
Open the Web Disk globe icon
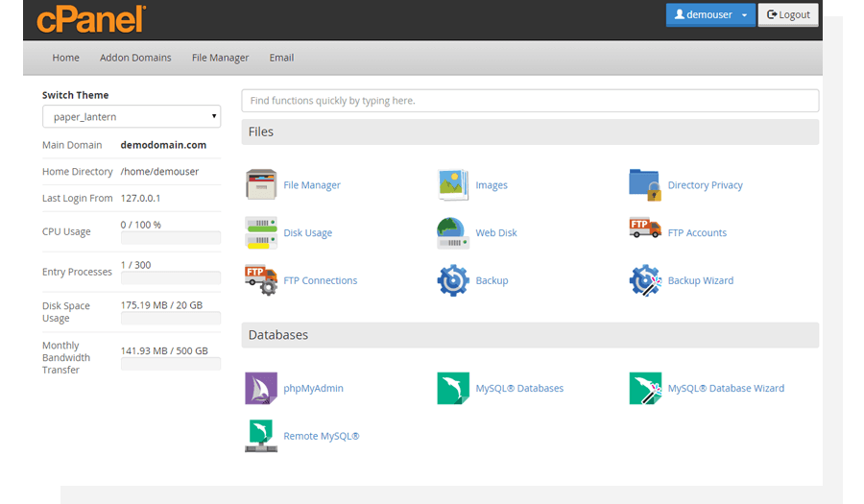coord(453,232)
